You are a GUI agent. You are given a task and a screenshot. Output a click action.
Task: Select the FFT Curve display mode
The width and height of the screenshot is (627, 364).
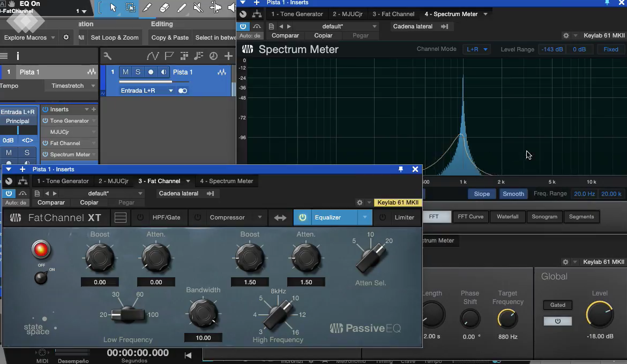[471, 217]
